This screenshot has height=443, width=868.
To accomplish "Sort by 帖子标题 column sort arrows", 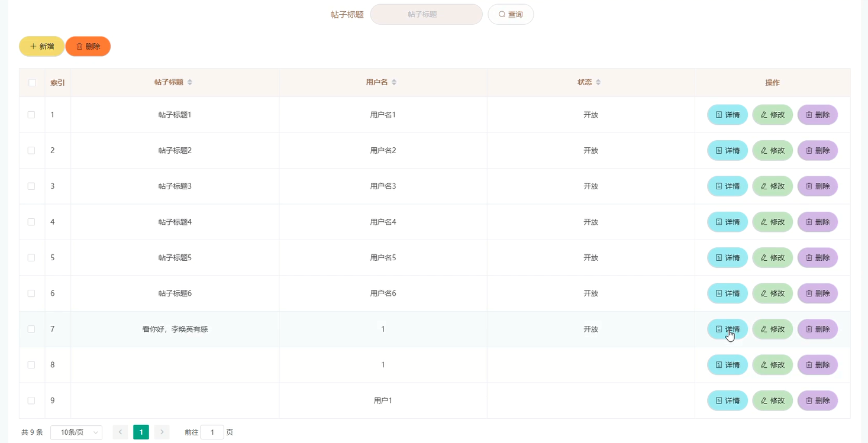I will click(x=190, y=82).
